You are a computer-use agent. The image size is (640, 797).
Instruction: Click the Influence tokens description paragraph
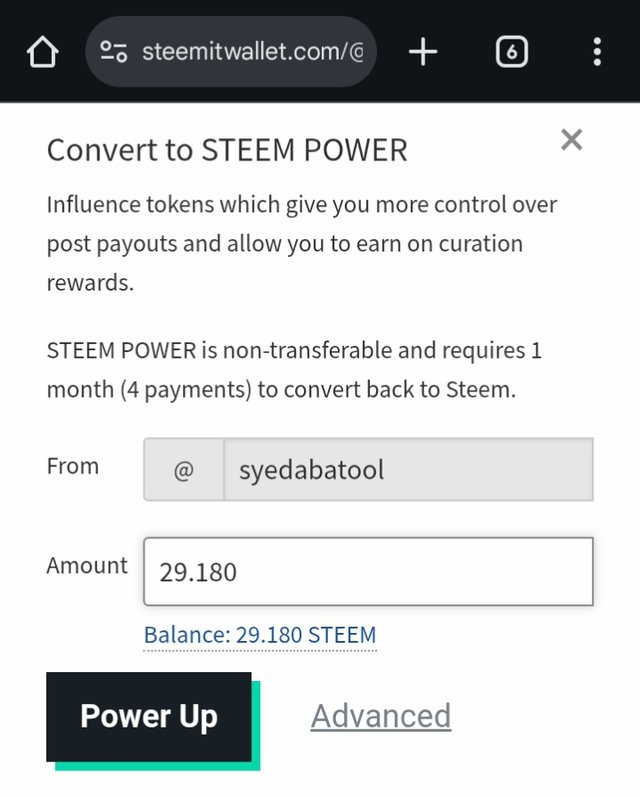point(302,243)
